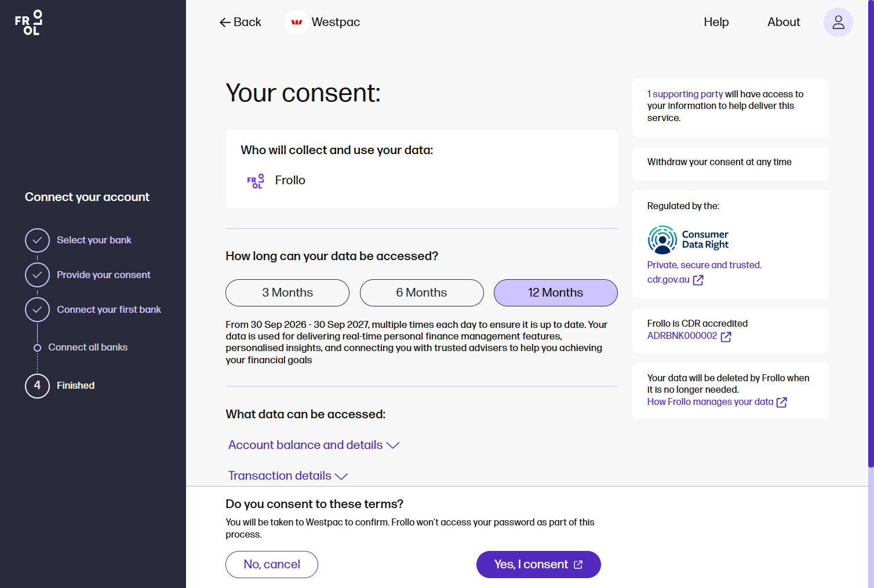Click Withdraw your consent at any time card
The height and width of the screenshot is (588, 874).
click(730, 163)
